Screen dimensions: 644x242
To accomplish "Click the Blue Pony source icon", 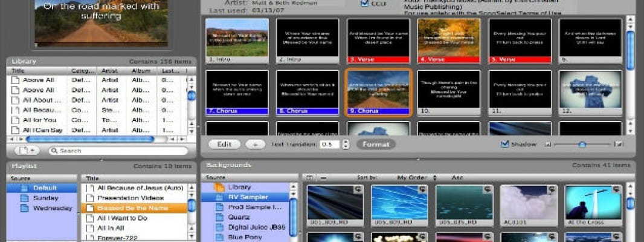I will click(x=220, y=237).
